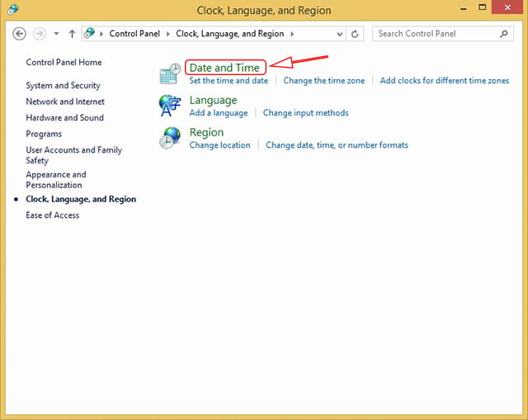The width and height of the screenshot is (528, 420).
Task: Open the Language globe icon
Action: point(170,106)
